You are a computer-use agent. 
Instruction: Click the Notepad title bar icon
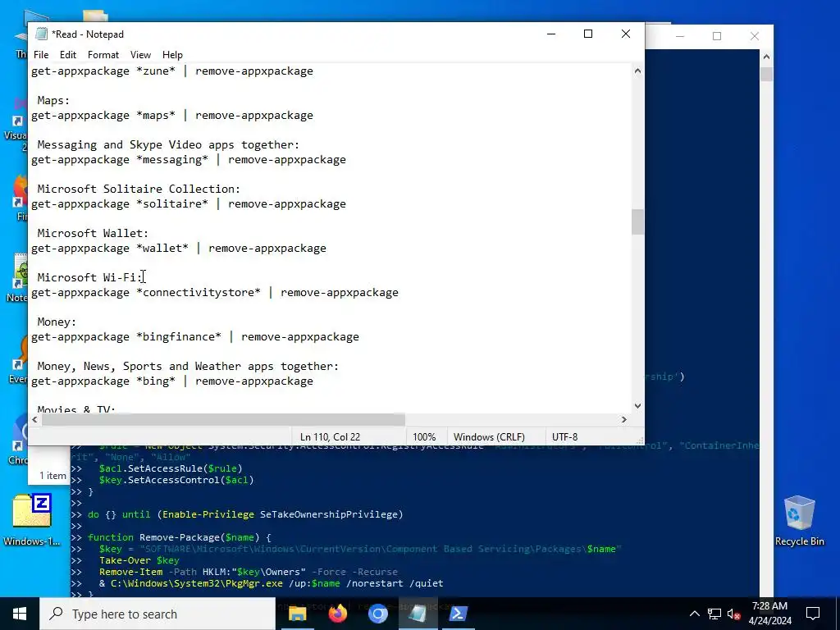tap(41, 34)
